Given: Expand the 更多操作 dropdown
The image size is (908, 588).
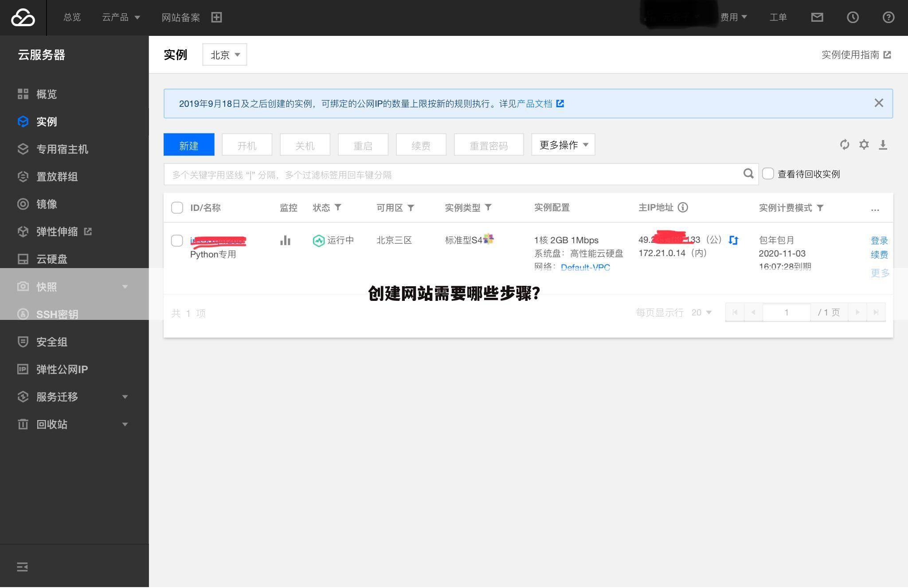Looking at the screenshot, I should 563,144.
